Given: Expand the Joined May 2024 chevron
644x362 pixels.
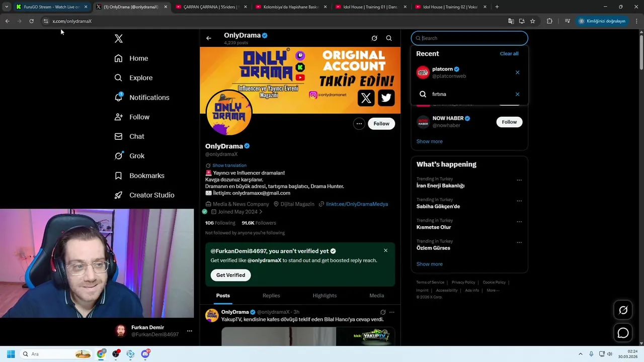Looking at the screenshot, I should pos(261,212).
